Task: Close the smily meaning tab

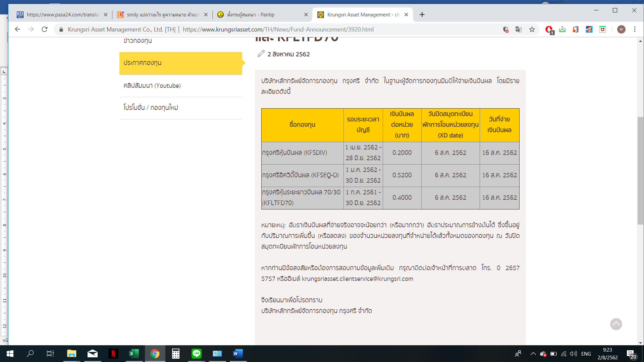Action: pos(206,15)
